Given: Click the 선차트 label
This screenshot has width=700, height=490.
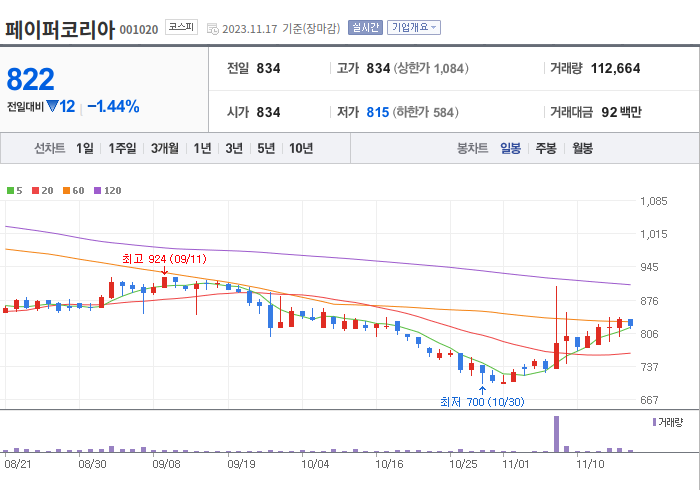Looking at the screenshot, I should click(x=50, y=148).
